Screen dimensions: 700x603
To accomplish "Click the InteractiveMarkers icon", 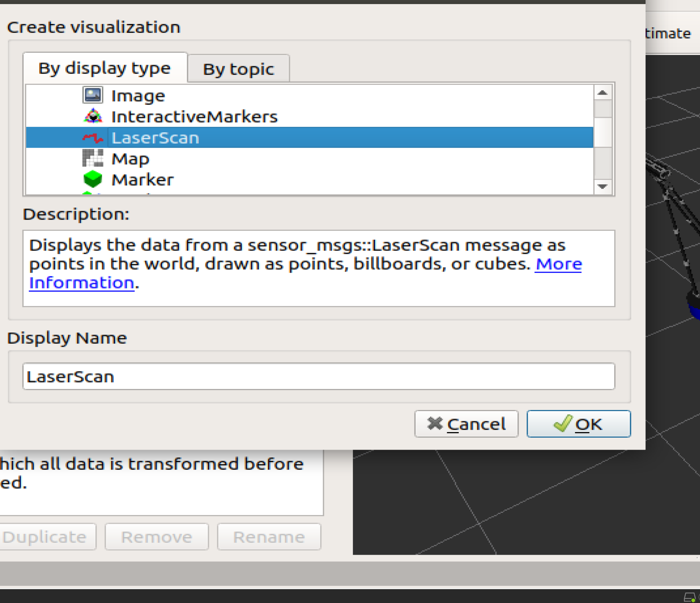I will point(92,116).
